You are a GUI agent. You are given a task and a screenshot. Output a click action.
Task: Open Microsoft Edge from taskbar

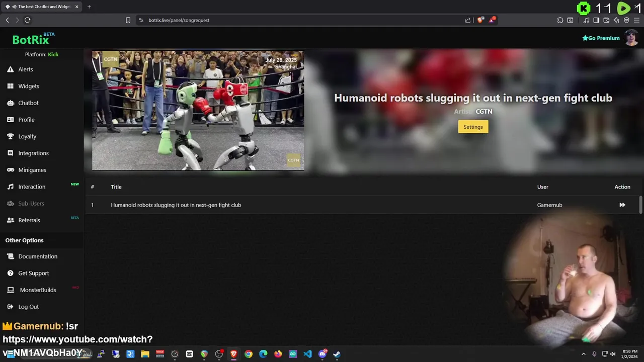pos(263,354)
